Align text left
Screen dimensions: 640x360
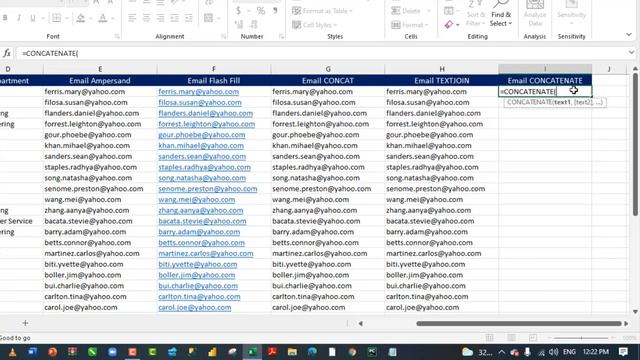pos(132,18)
